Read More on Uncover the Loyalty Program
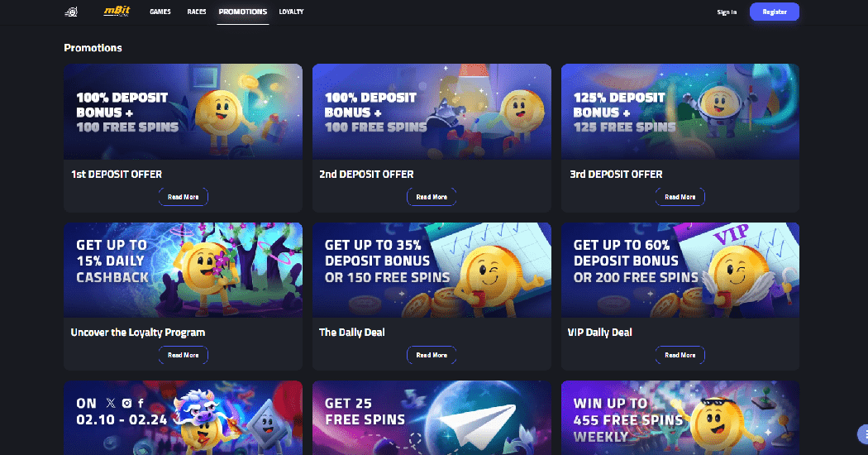 (x=184, y=355)
